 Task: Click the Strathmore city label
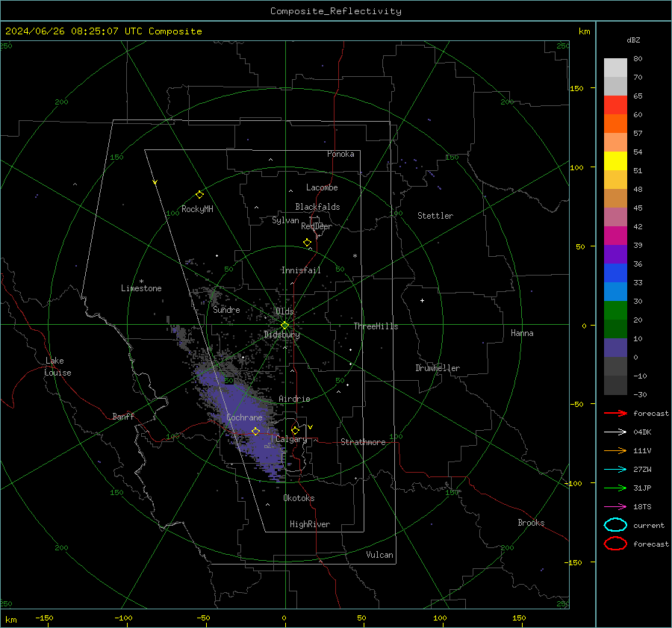(x=363, y=442)
